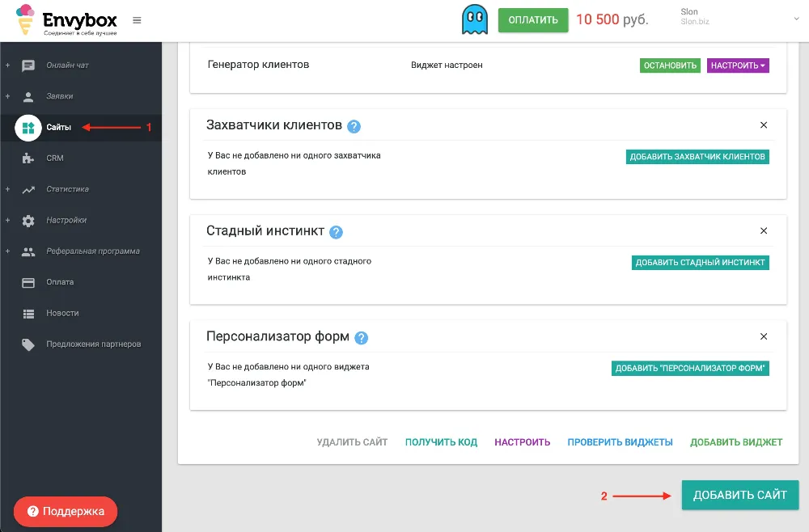Click ДОБАВИТЬ ЗАХВАТЧИК КЛИЕНТОВ button
The image size is (809, 532).
[697, 157]
